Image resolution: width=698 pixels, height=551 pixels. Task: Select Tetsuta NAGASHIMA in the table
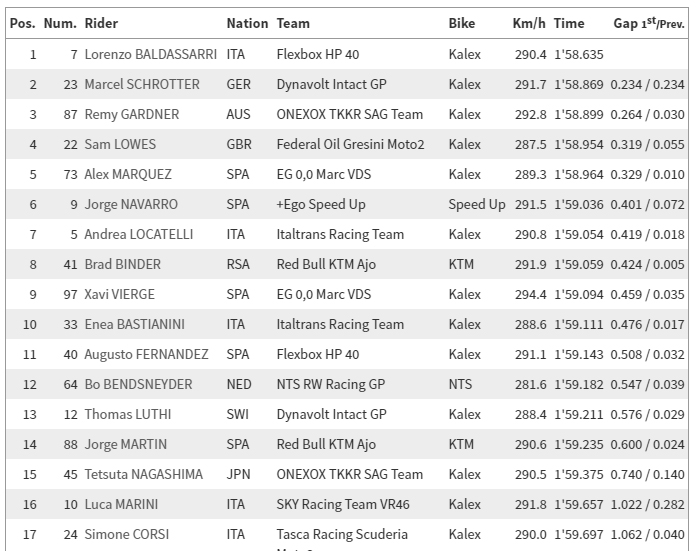coord(143,474)
